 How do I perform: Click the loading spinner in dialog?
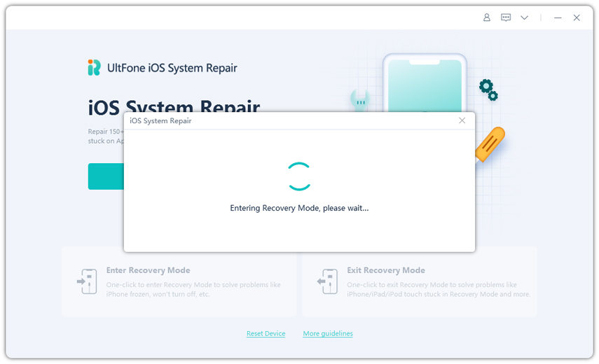[299, 176]
